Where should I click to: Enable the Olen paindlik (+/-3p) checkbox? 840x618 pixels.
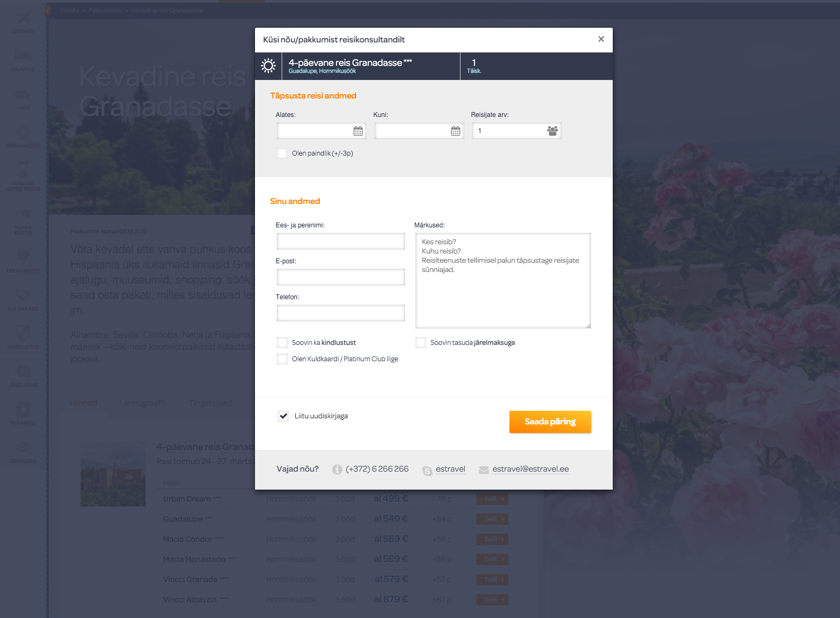coord(282,153)
